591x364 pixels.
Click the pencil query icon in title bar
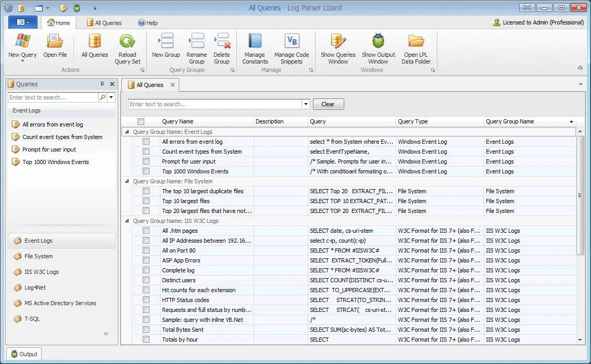coord(64,8)
